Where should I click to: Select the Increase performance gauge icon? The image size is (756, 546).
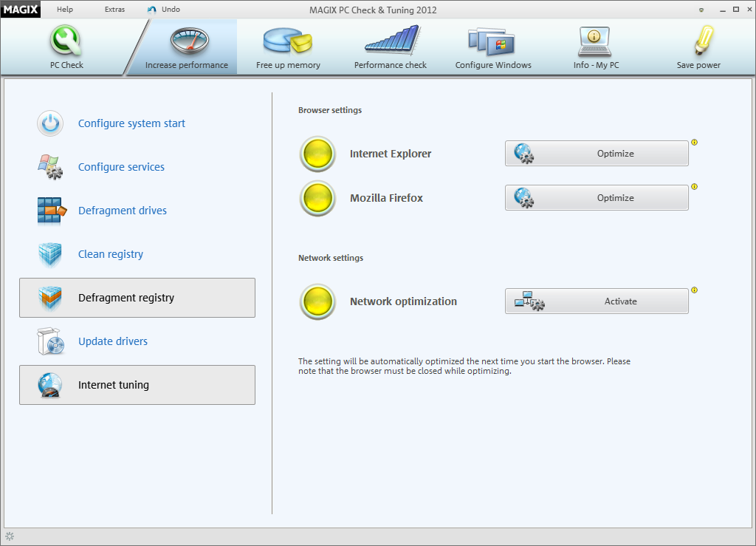189,41
